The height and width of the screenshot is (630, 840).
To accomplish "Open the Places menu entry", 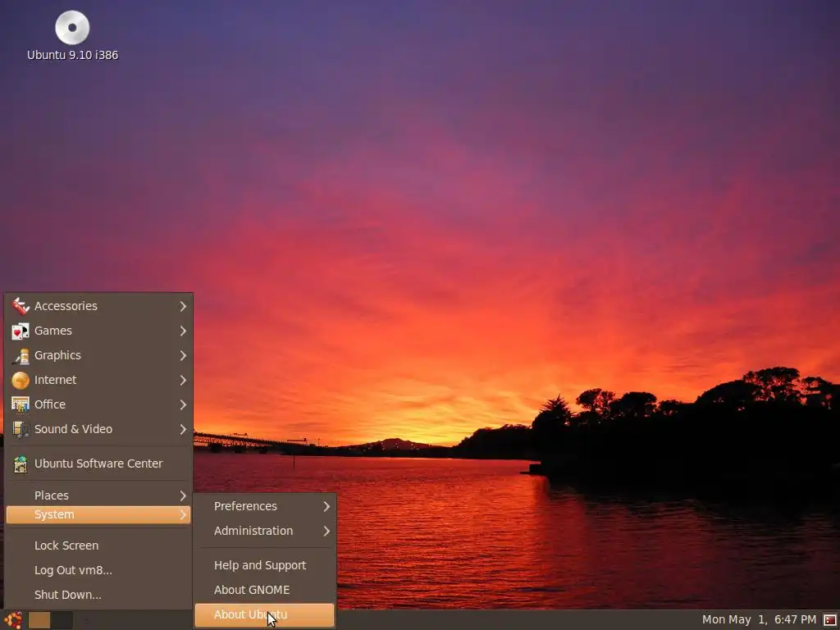I will [x=98, y=495].
